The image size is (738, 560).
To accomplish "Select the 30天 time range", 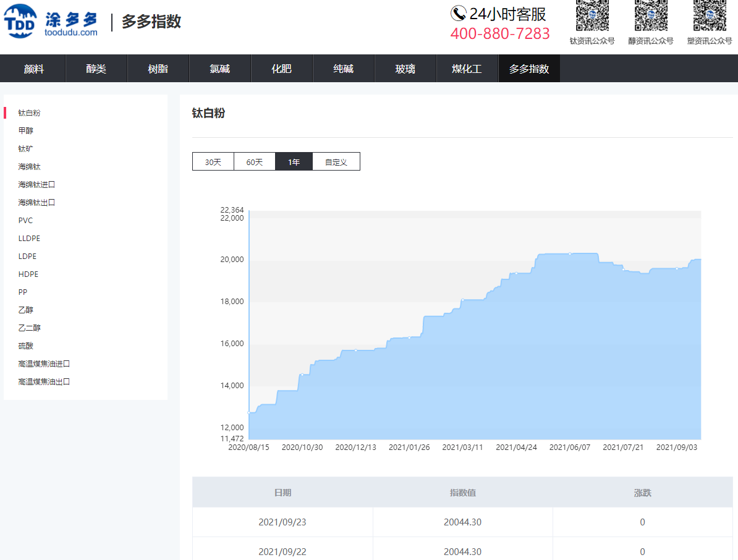I will 213,162.
